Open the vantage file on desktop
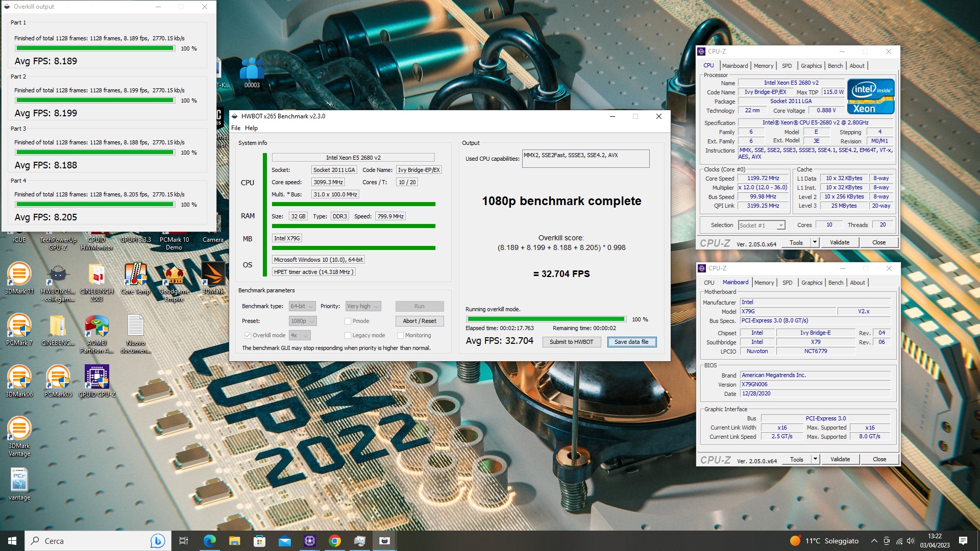Viewport: 980px width, 551px height. 19,485
